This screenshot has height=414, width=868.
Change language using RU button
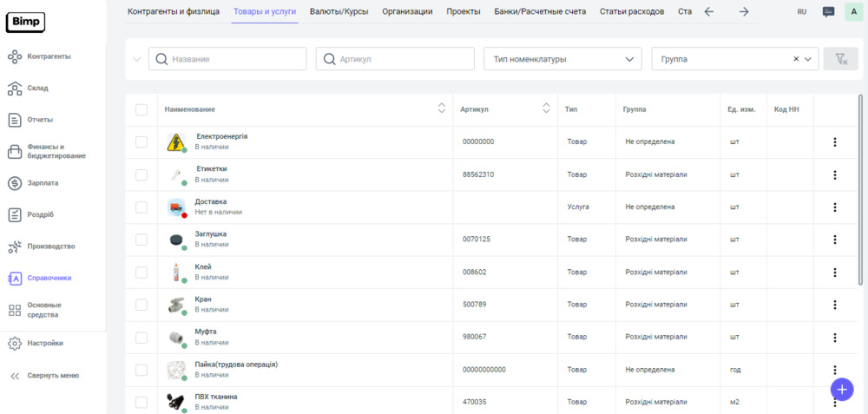tap(801, 12)
